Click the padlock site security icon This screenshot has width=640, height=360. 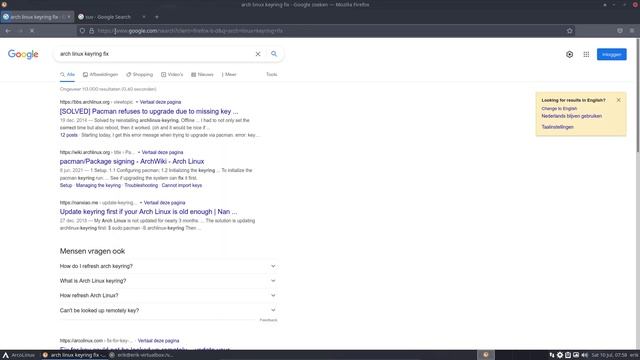point(91,31)
